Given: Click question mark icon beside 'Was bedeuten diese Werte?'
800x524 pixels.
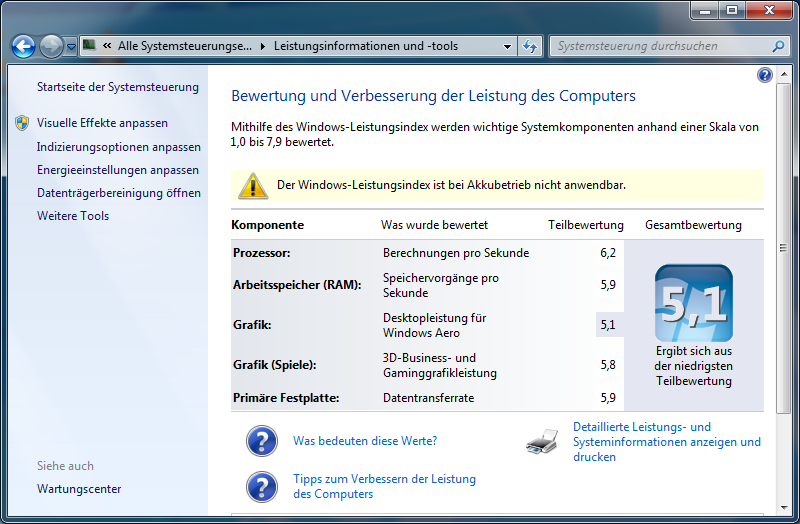Looking at the screenshot, I should click(x=262, y=441).
